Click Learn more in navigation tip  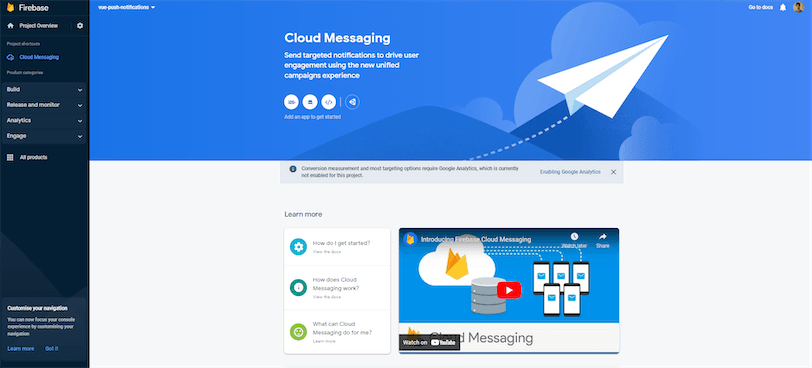(21, 349)
